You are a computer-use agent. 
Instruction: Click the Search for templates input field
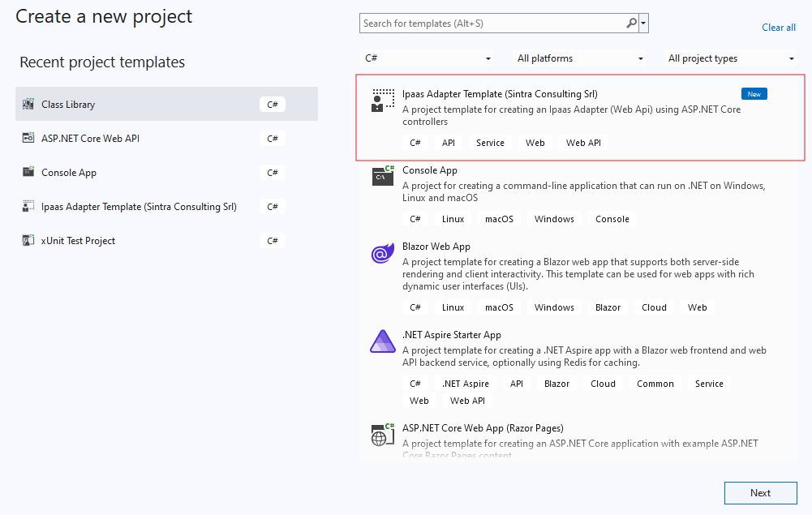[487, 24]
